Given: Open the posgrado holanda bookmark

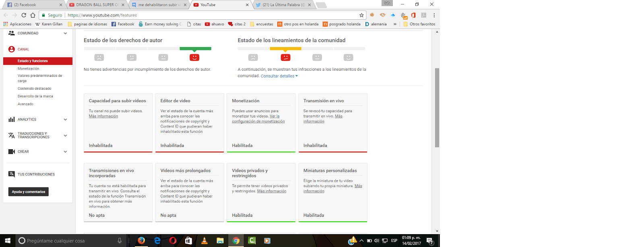Looking at the screenshot, I should point(341,24).
